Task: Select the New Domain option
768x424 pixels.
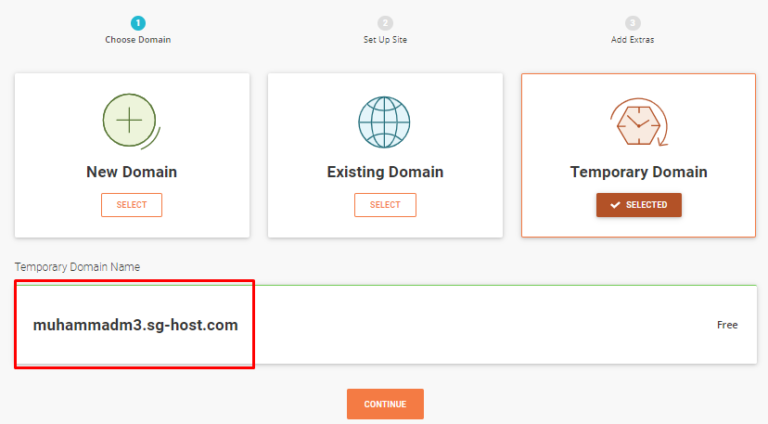Action: pyautogui.click(x=131, y=205)
